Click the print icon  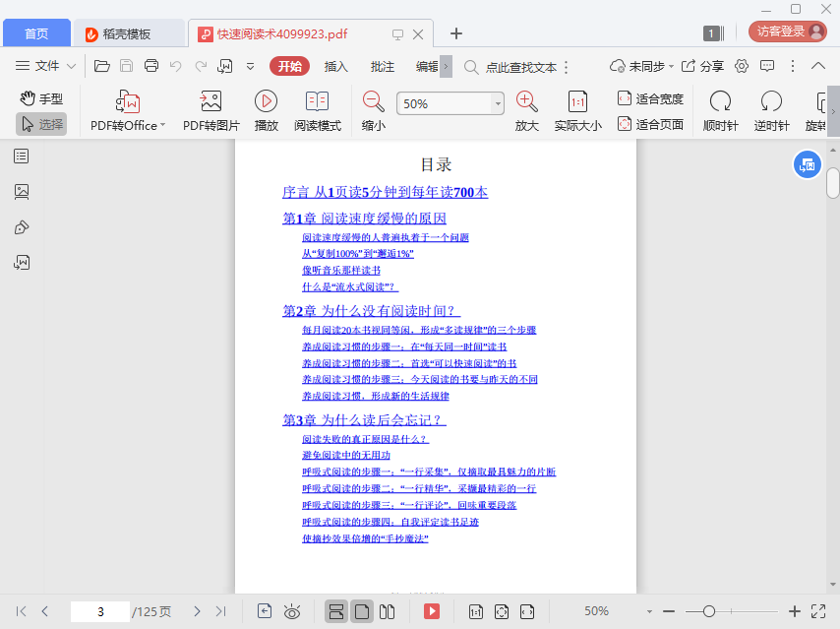(151, 66)
